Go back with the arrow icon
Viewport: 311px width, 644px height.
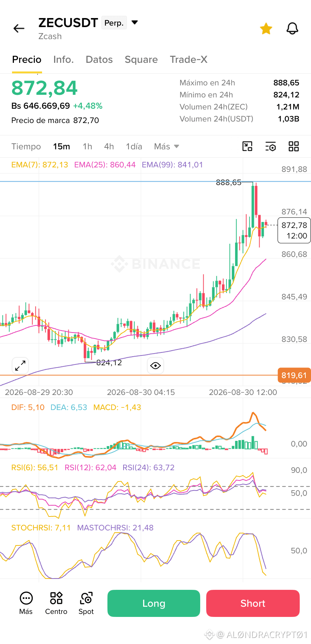pyautogui.click(x=19, y=29)
